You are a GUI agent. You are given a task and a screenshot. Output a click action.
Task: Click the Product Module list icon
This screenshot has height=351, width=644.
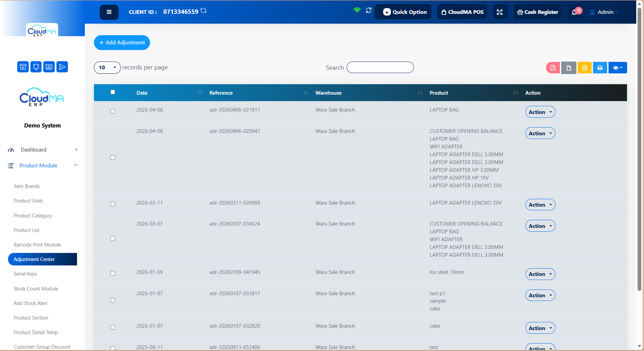[11, 166]
